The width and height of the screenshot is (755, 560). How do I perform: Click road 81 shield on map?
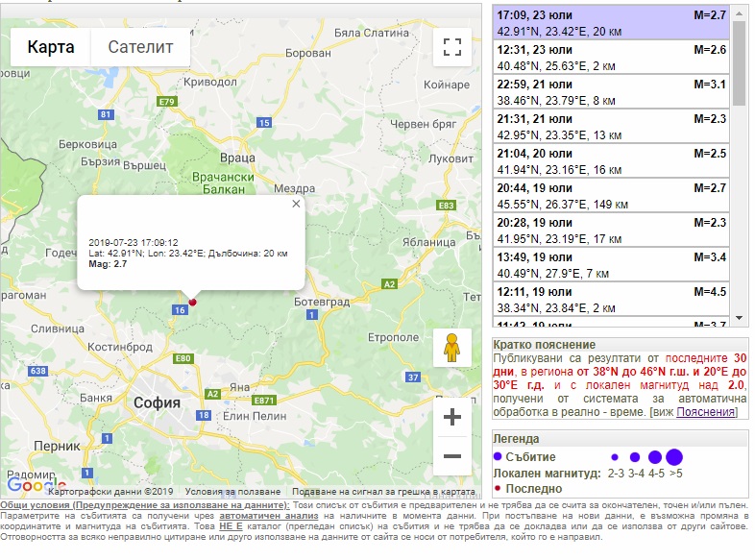106,114
